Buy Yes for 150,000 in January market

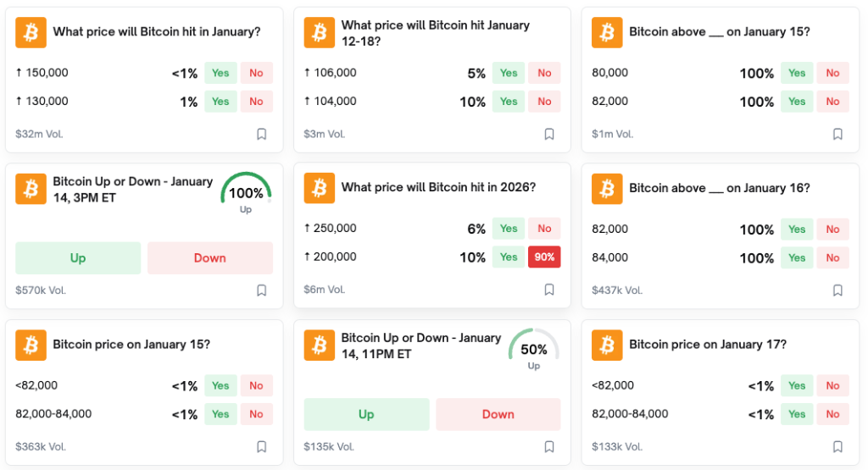[220, 73]
